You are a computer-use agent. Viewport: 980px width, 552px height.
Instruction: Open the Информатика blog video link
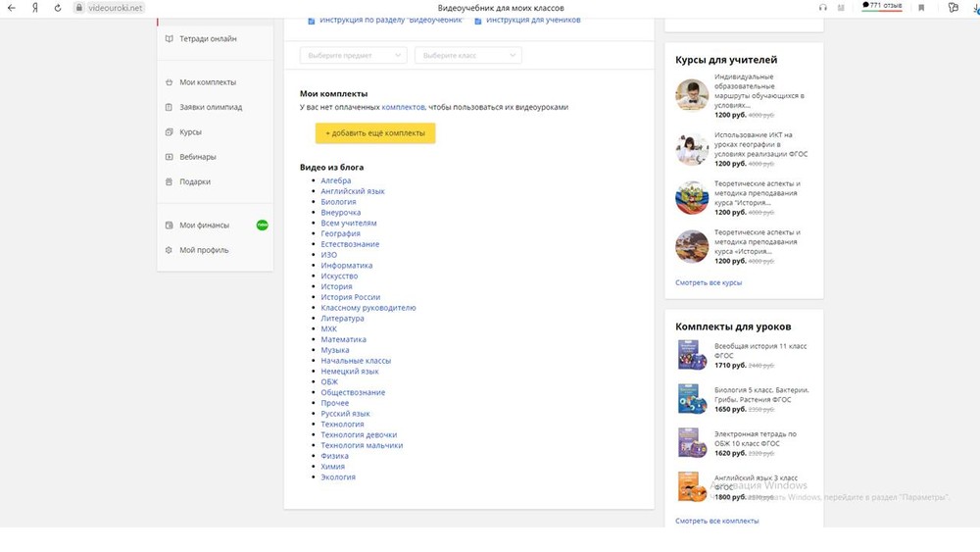346,266
